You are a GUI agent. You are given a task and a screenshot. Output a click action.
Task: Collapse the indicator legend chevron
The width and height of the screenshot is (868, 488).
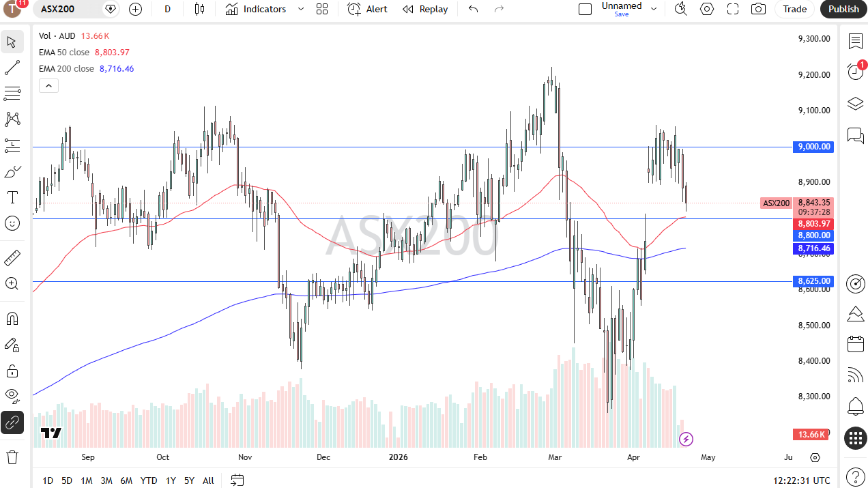click(48, 86)
